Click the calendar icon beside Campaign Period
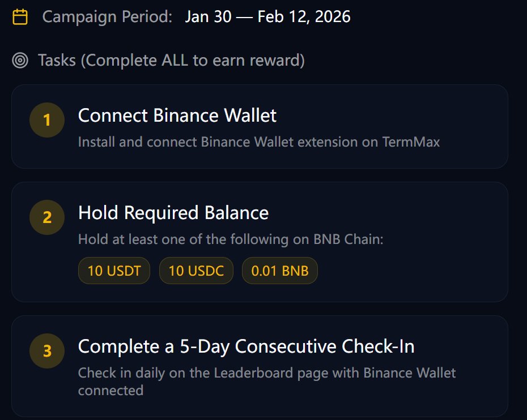Viewport: 527px width, 420px height. click(20, 17)
